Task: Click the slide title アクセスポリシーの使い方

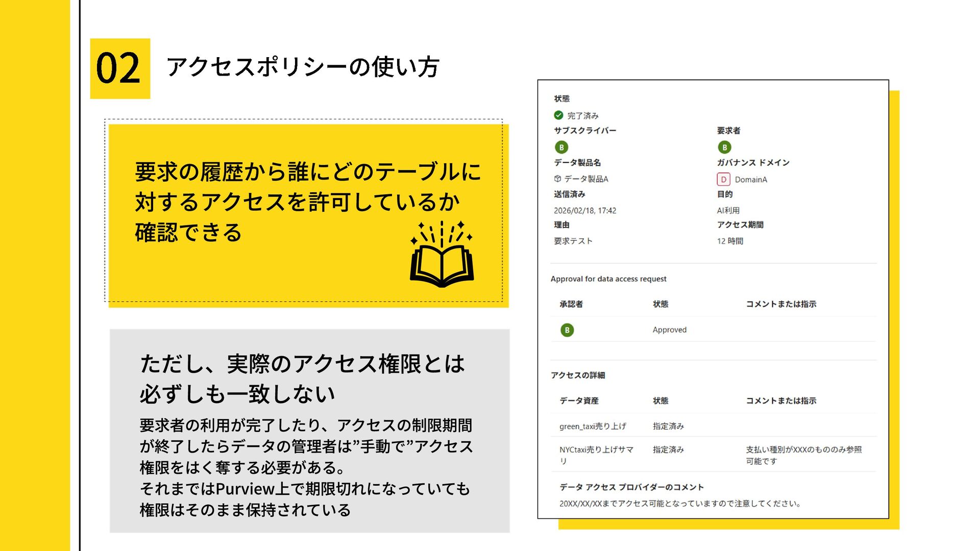Action: pyautogui.click(x=303, y=67)
